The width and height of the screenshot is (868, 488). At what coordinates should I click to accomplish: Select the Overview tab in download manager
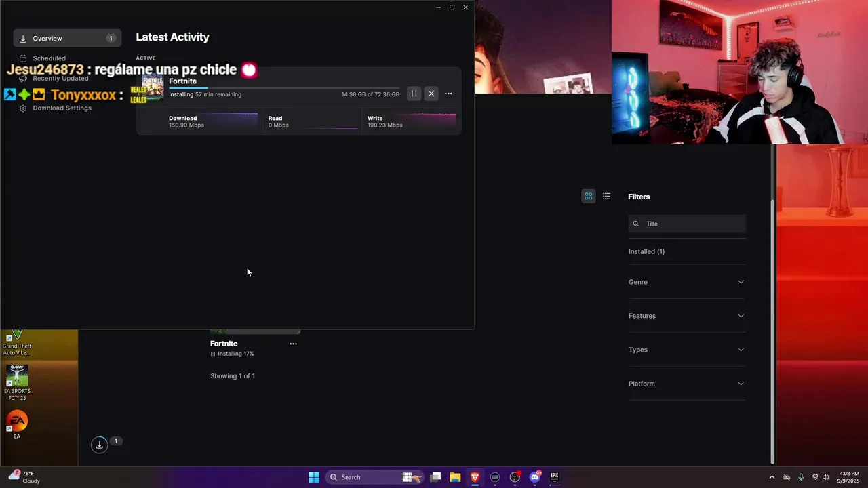[x=67, y=38]
